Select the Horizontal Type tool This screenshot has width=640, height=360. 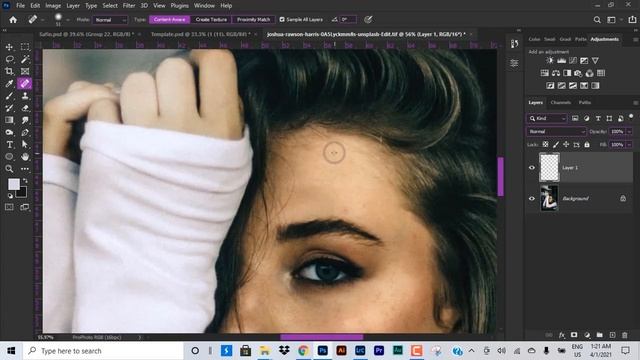tap(9, 144)
